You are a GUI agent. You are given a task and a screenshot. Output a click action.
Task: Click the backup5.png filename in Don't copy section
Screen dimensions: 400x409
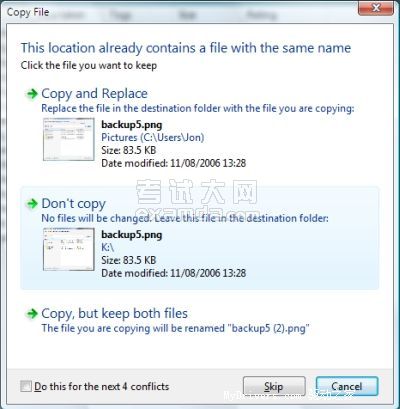[x=132, y=235]
